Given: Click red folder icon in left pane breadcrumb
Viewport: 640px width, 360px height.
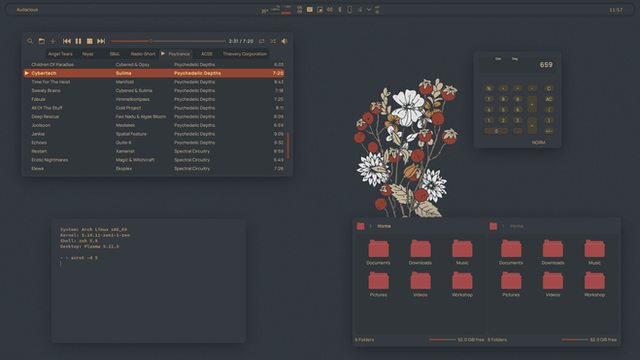Looking at the screenshot, I should 360,226.
